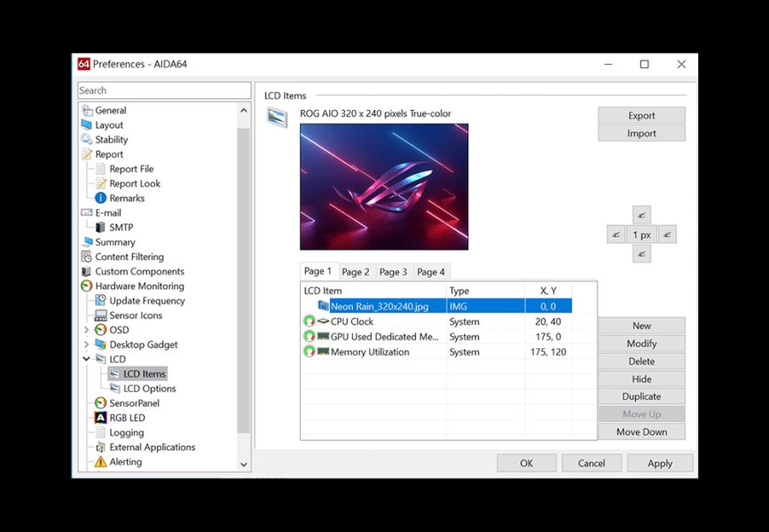Viewport: 769px width, 532px height.
Task: Click the Desktop Gadget icon
Action: (x=100, y=345)
